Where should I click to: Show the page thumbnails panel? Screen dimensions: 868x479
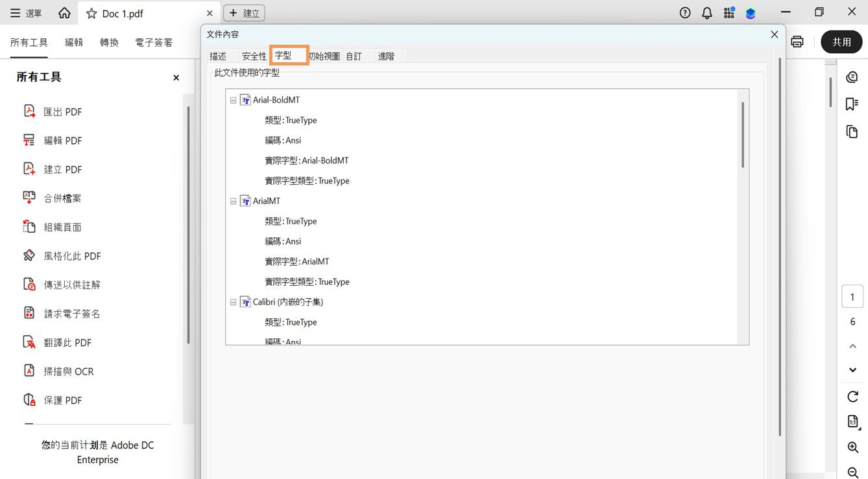click(852, 132)
